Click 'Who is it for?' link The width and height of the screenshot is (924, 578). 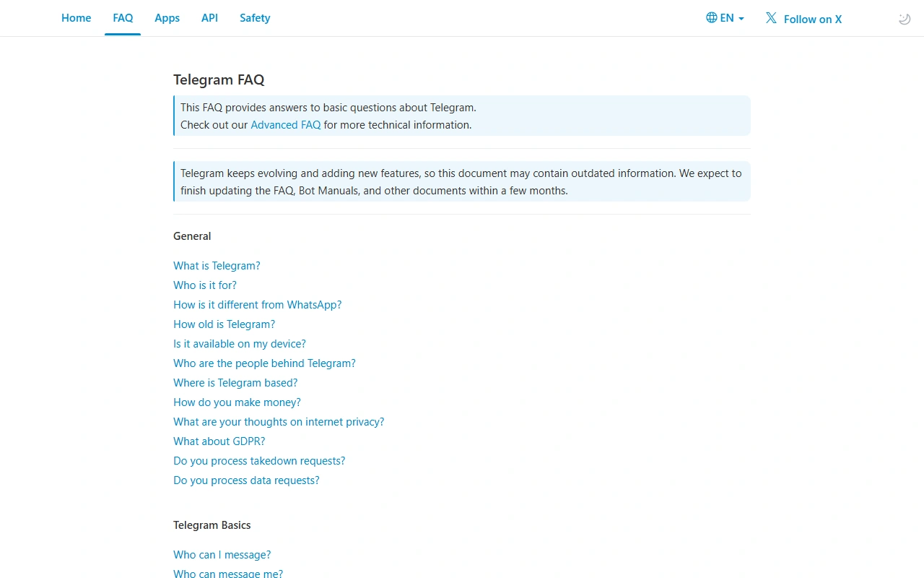coord(205,285)
